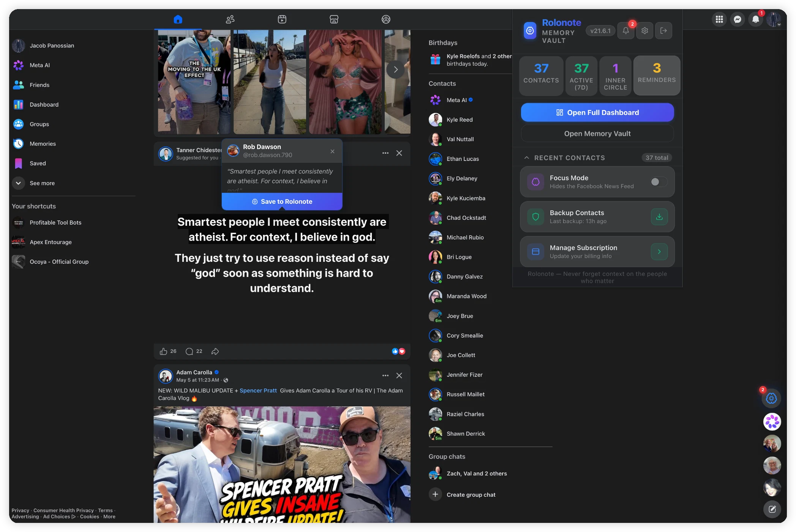Open Profitable Tool Bots shortcut

click(55, 223)
